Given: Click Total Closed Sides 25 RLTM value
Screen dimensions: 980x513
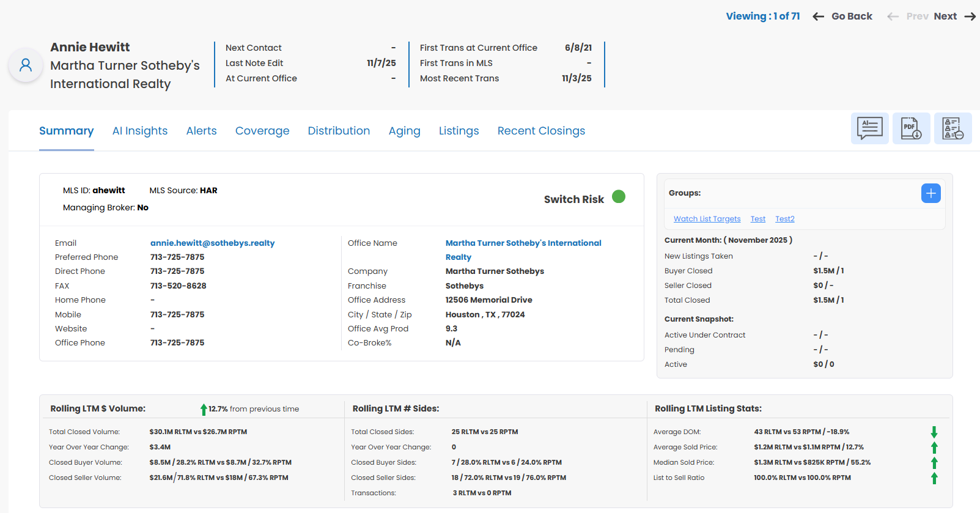Looking at the screenshot, I should pos(485,432).
